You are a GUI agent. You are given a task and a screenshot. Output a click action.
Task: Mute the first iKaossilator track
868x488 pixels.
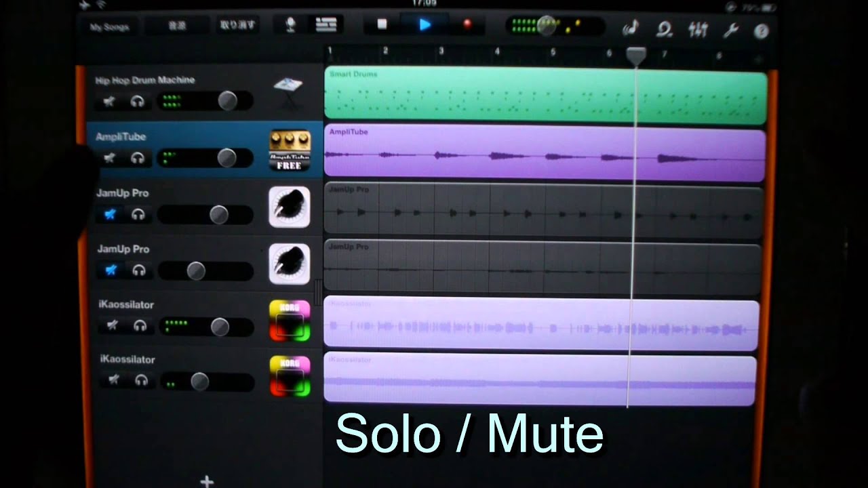112,325
